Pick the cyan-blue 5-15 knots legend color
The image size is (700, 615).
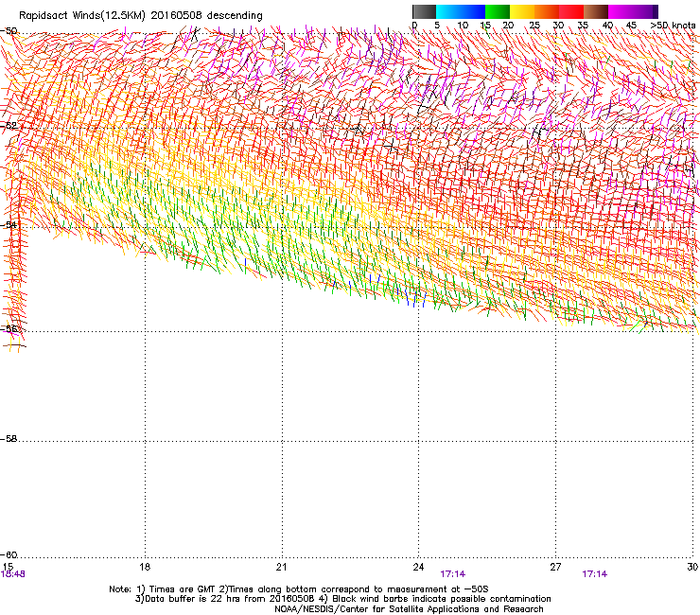(461, 11)
